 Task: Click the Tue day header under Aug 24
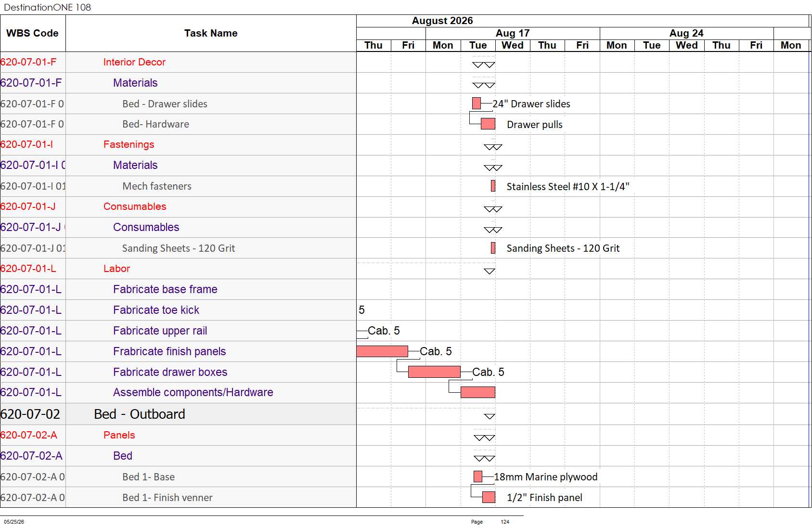click(x=652, y=45)
